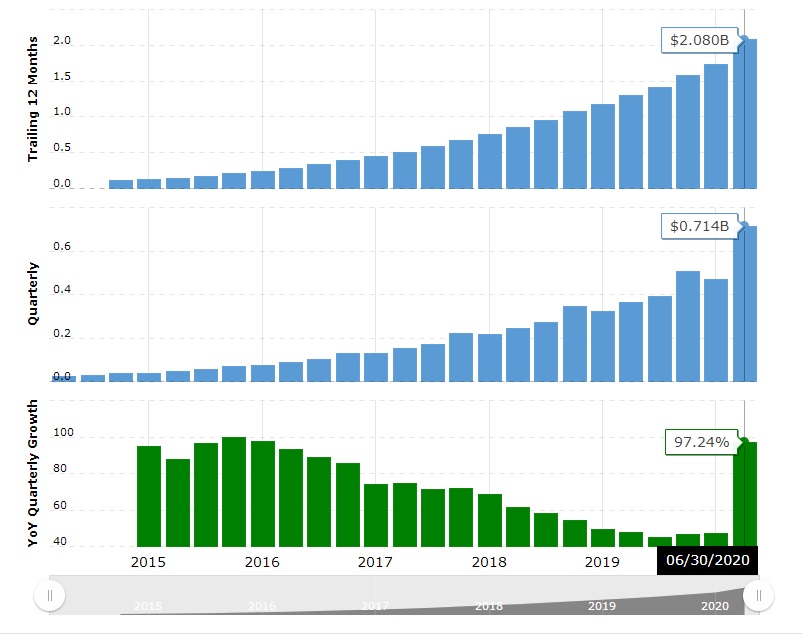Image resolution: width=802 pixels, height=634 pixels.
Task: Click the 2015 x-axis year label
Action: 148,562
